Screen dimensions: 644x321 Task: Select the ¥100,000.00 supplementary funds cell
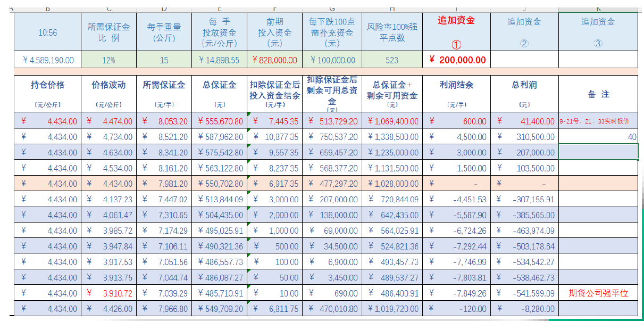(332, 60)
